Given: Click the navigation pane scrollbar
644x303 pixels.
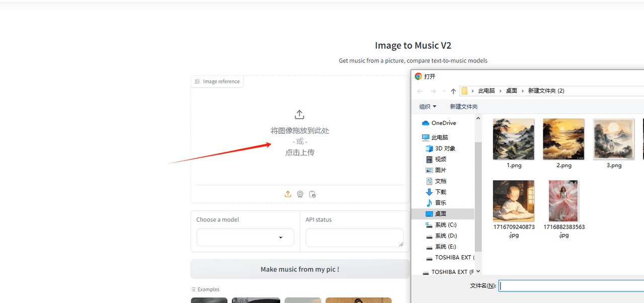Looking at the screenshot, I should click(478, 196).
